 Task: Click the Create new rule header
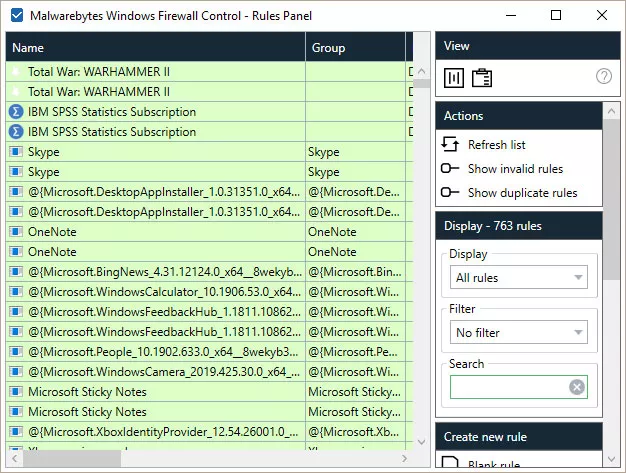519,437
